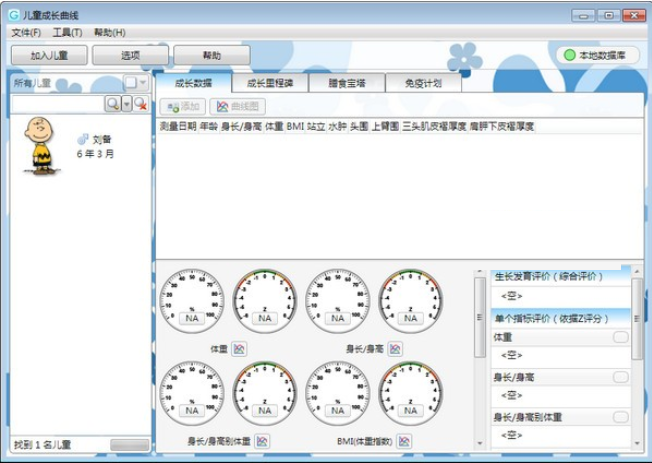The height and width of the screenshot is (463, 652).
Task: Switch to the 膳食宝塔 tab
Action: 347,83
